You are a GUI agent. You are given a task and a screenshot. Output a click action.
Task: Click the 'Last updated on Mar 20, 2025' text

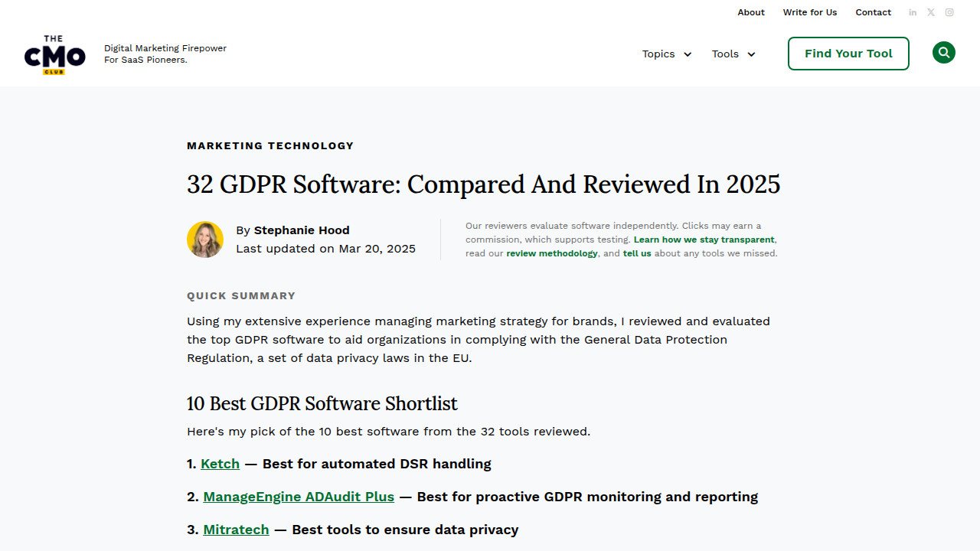326,249
